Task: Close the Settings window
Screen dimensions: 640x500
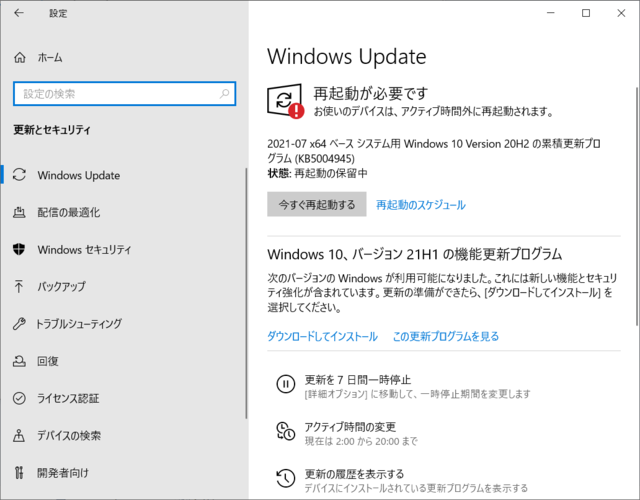Action: pos(621,13)
